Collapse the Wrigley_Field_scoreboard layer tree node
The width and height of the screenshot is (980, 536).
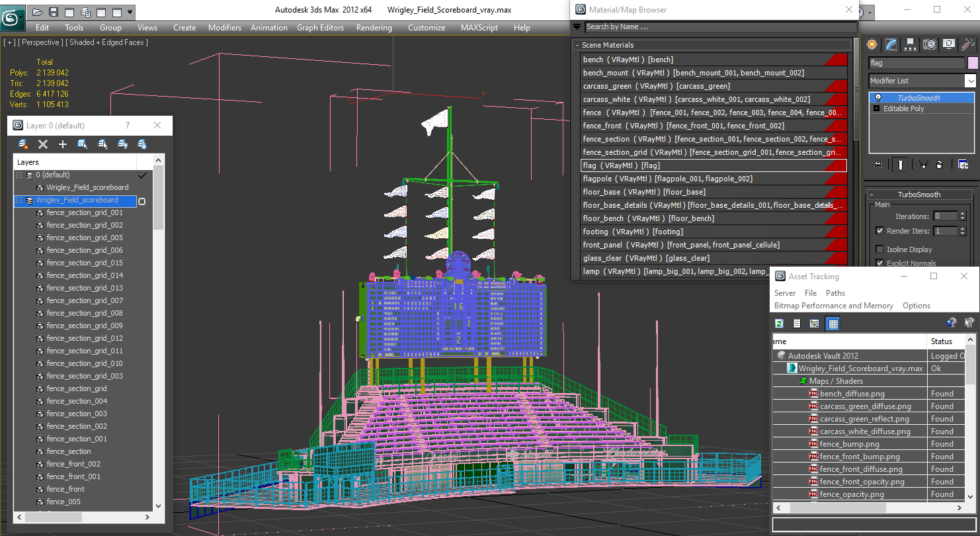19,201
